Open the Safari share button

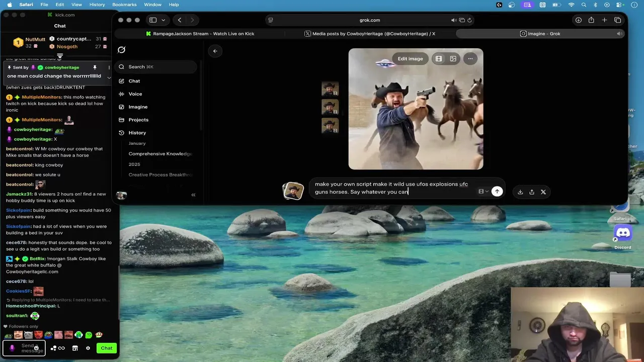[591, 20]
